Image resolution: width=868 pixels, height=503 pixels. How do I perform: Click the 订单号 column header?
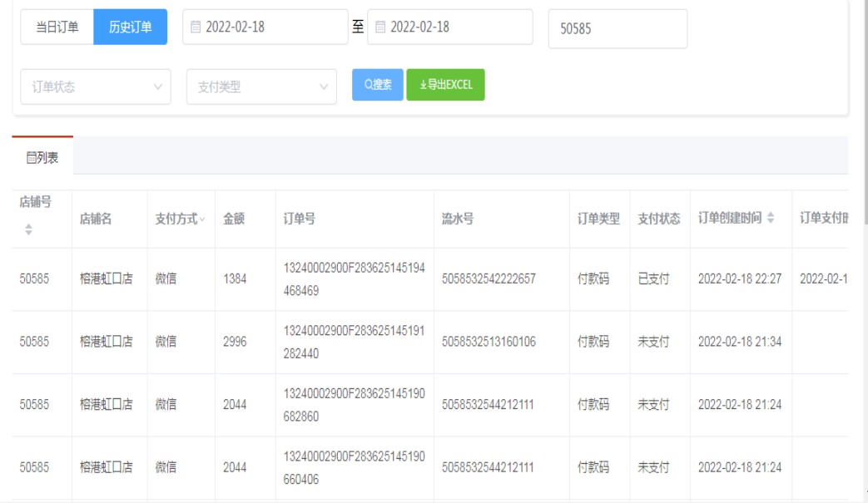click(x=299, y=219)
